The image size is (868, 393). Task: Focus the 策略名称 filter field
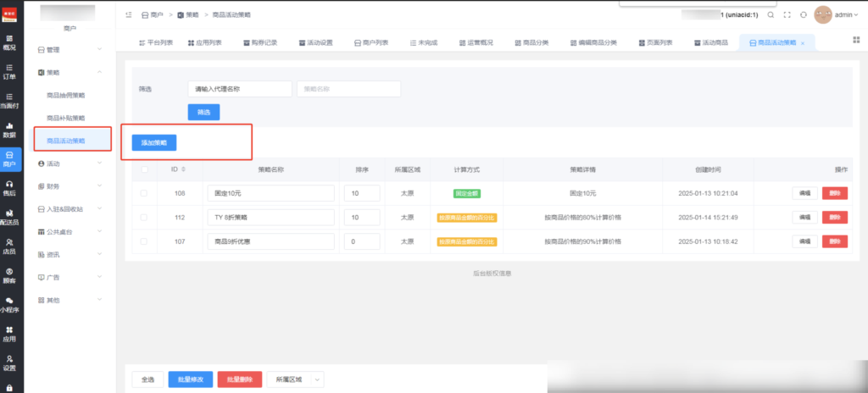(x=348, y=89)
